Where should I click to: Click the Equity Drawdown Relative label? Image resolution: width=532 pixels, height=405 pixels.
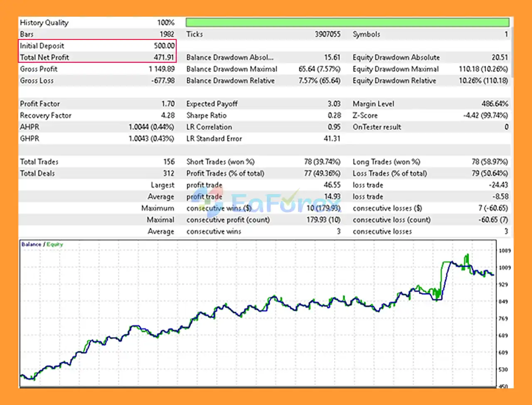[394, 81]
